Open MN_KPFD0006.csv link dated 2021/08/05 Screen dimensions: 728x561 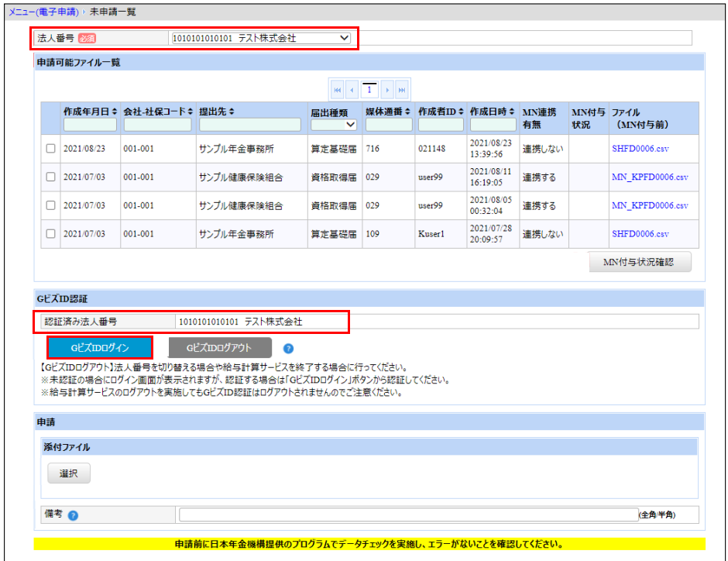(650, 205)
